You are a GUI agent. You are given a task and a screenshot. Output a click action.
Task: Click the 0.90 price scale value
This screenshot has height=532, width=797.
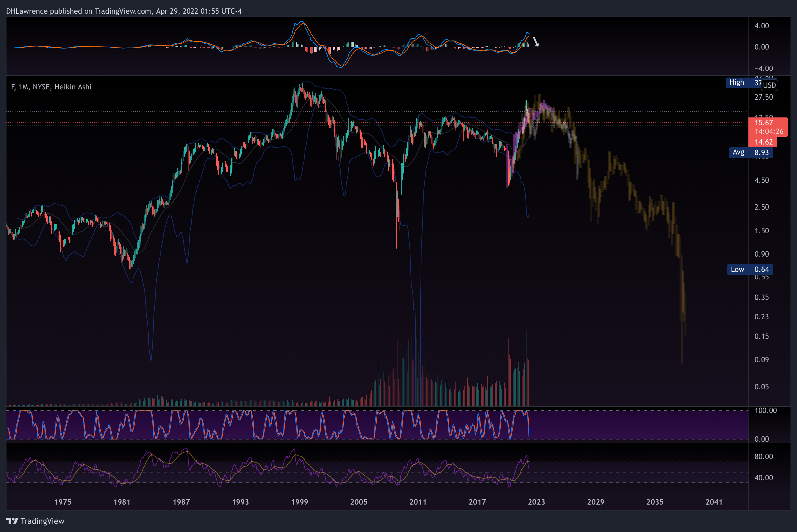pos(761,254)
